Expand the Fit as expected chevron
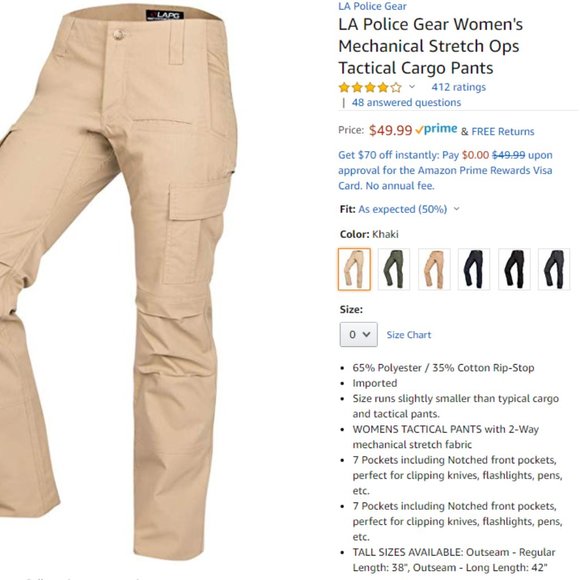The height and width of the screenshot is (580, 580). tap(456, 209)
